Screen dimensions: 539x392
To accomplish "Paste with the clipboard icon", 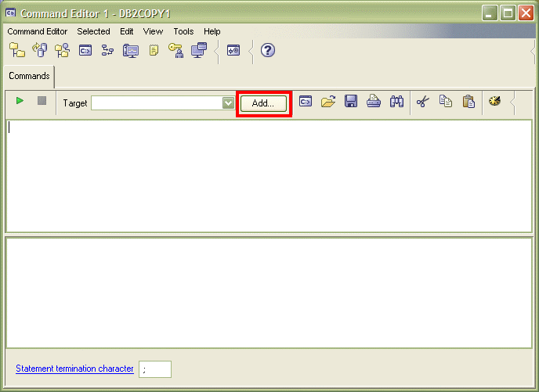I will [x=468, y=102].
